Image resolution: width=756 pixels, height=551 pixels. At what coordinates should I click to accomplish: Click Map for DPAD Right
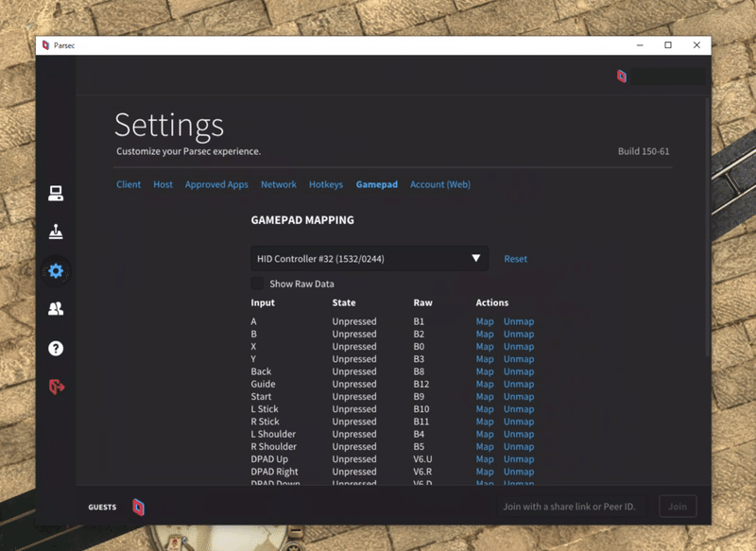485,472
